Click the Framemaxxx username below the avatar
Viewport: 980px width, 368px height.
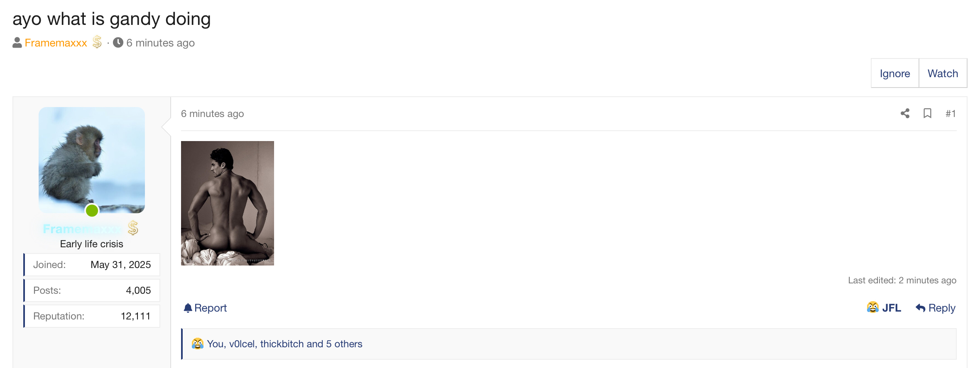82,229
